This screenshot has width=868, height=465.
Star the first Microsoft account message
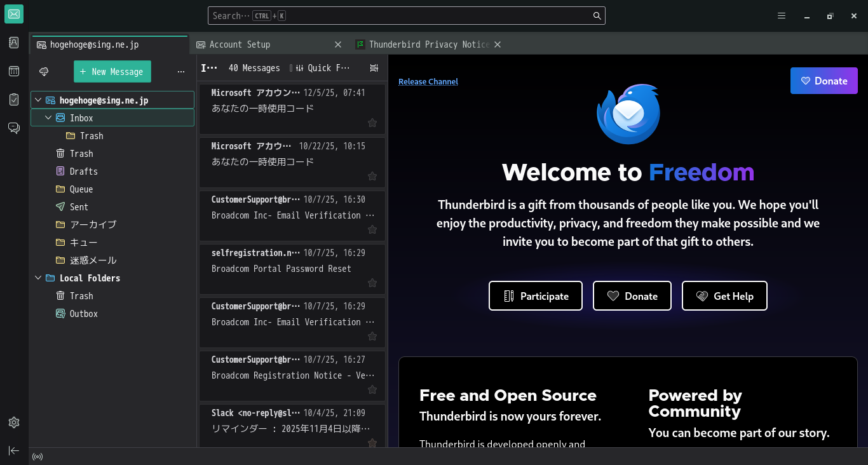[x=372, y=123]
